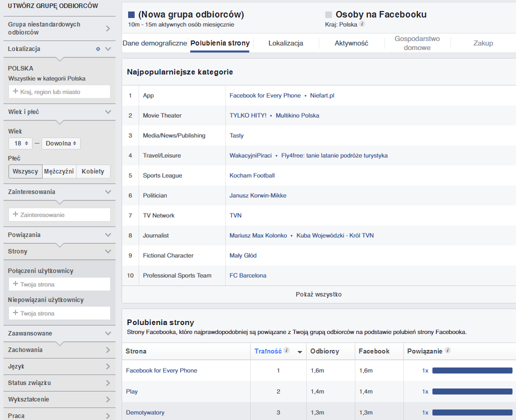Click the info icon beside Kraj: Polska

(362, 24)
